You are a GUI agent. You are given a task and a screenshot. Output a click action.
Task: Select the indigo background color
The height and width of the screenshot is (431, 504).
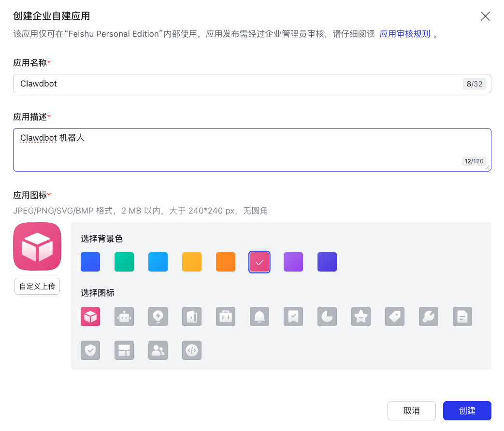coord(327,262)
